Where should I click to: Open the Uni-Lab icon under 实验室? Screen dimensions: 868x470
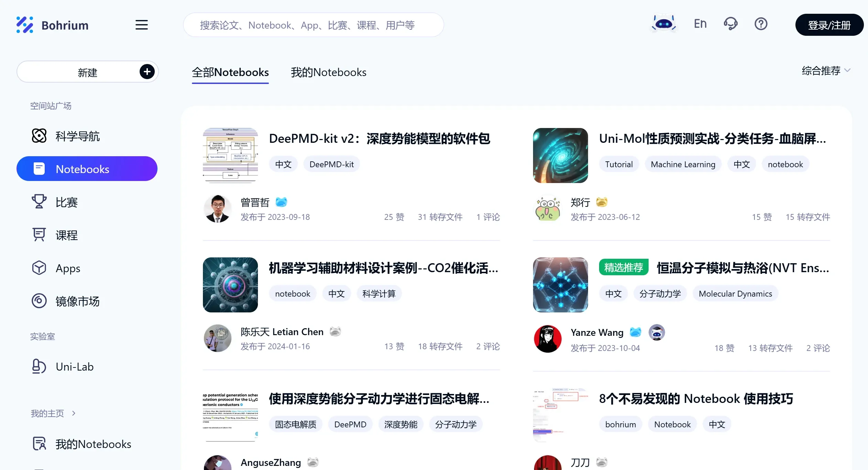pyautogui.click(x=38, y=366)
